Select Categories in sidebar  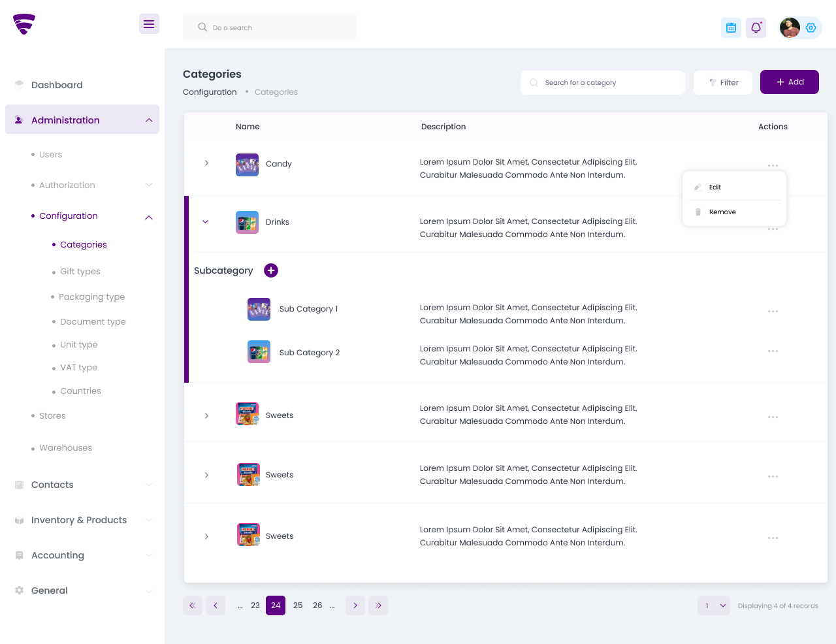pyautogui.click(x=84, y=244)
